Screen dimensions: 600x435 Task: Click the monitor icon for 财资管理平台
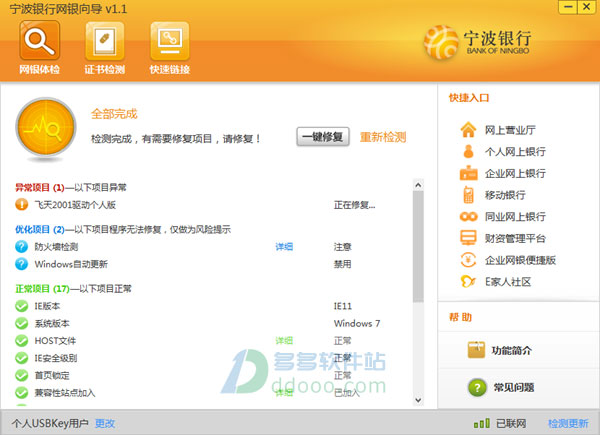click(x=468, y=238)
